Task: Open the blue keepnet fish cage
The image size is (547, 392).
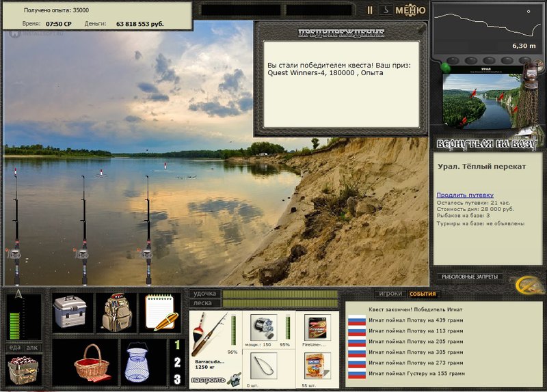Action: pyautogui.click(x=138, y=363)
